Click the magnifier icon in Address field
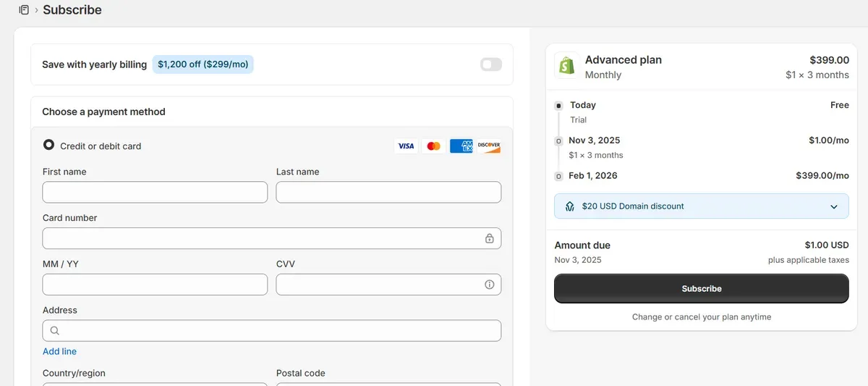The image size is (868, 386). [x=55, y=331]
